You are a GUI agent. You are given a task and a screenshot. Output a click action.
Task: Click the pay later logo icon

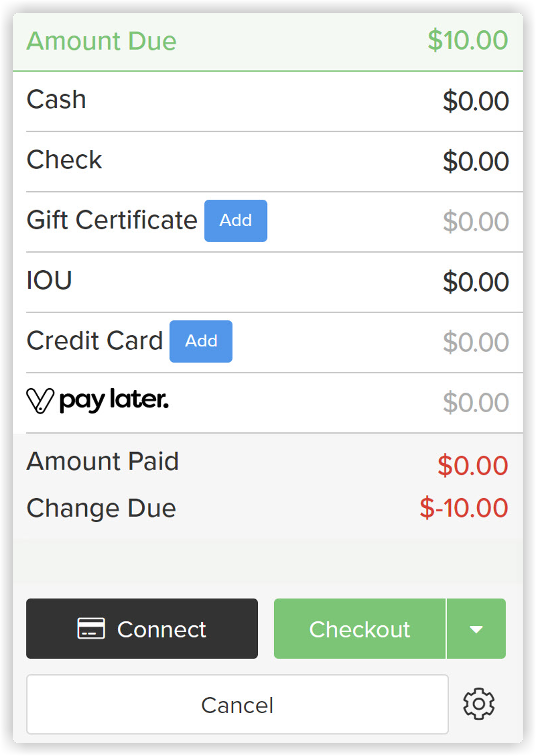click(x=40, y=400)
